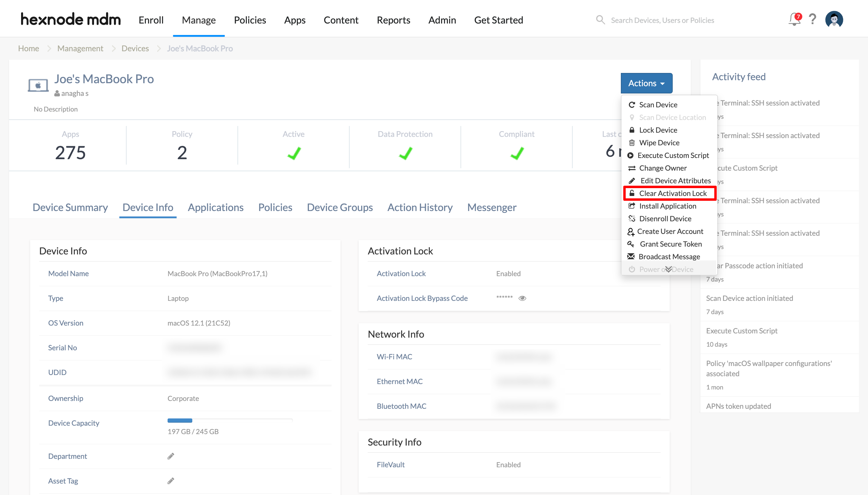Click the Apps count 275
868x495 pixels.
[x=70, y=152]
